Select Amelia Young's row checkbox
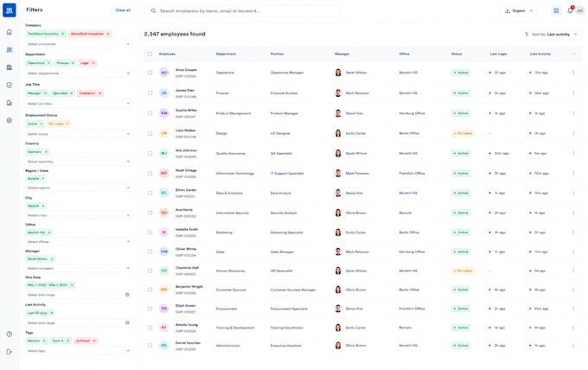This screenshot has height=370, width=588. tap(150, 328)
